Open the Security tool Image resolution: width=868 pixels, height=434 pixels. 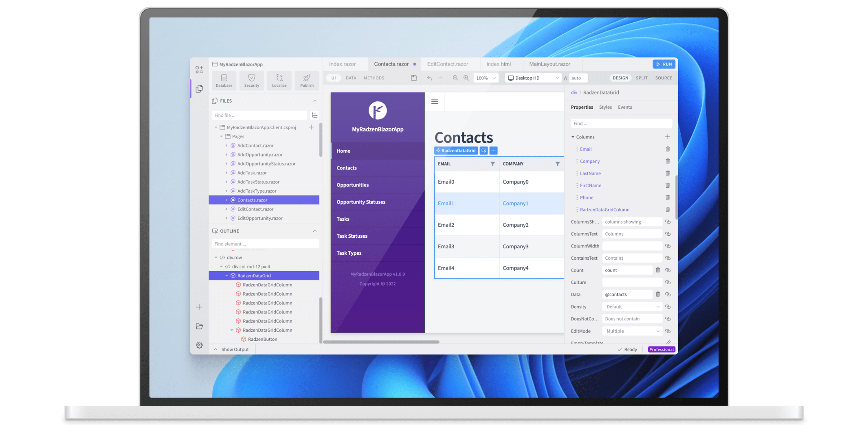(252, 80)
